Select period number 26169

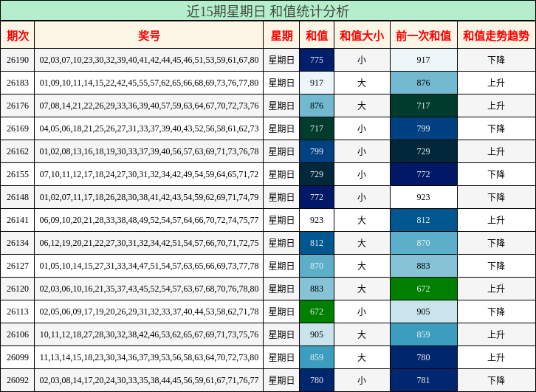pyautogui.click(x=18, y=129)
